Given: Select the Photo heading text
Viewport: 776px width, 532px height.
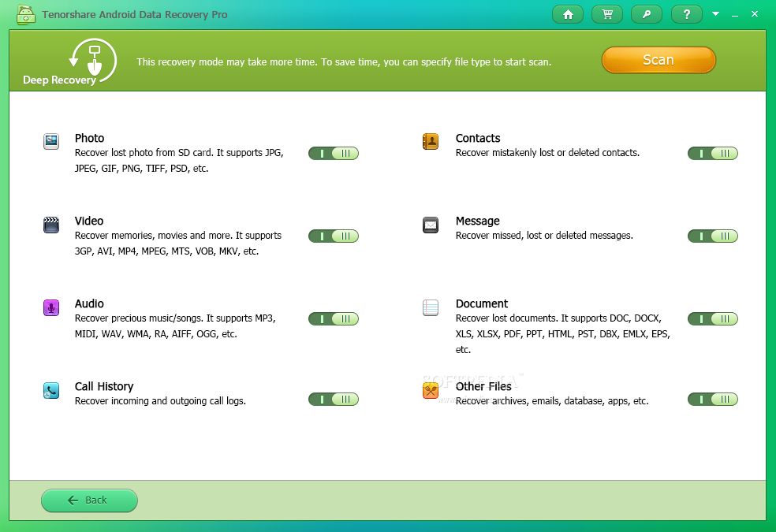Looking at the screenshot, I should click(x=90, y=138).
